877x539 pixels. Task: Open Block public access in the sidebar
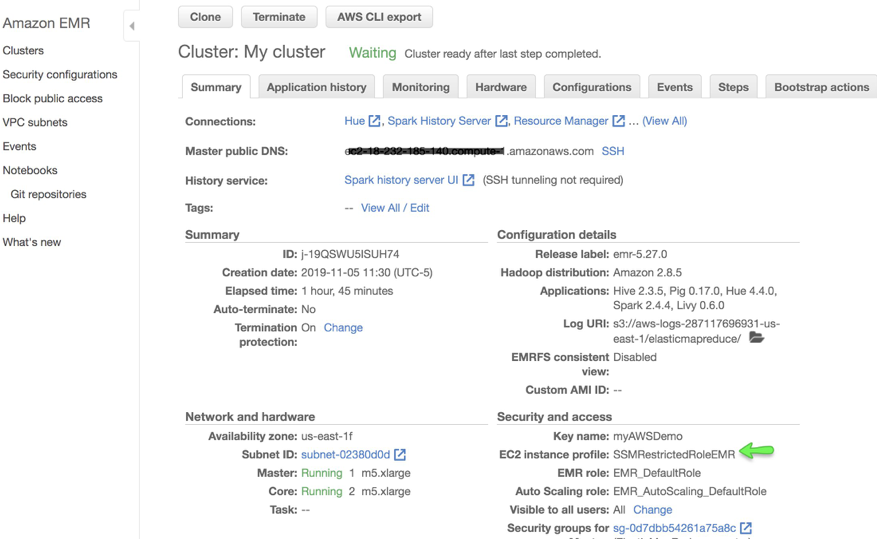tap(53, 98)
